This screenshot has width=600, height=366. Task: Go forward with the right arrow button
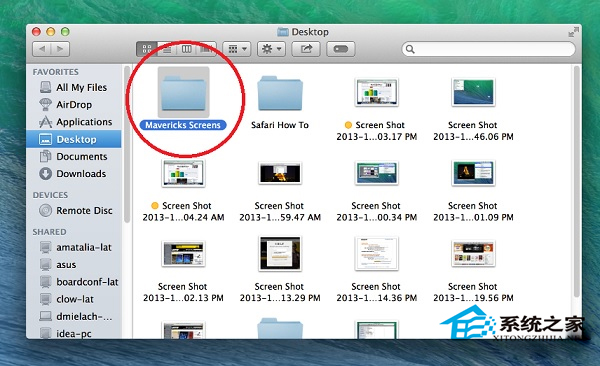pos(60,49)
